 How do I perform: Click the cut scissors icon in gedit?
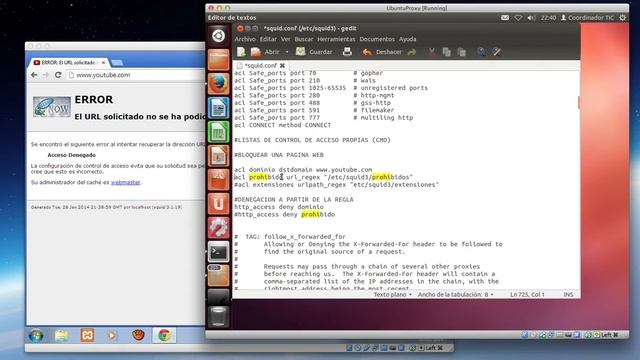431,52
